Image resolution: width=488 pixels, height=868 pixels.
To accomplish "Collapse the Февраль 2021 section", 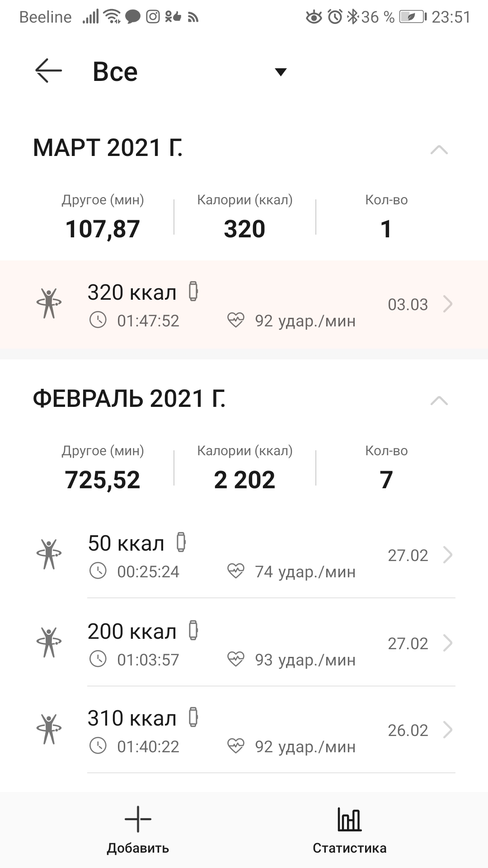I will tap(439, 401).
